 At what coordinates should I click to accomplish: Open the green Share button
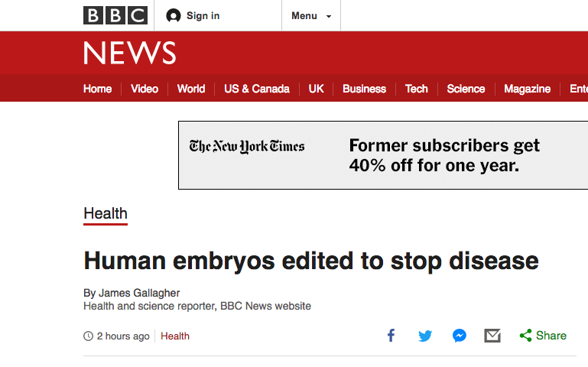(x=543, y=336)
